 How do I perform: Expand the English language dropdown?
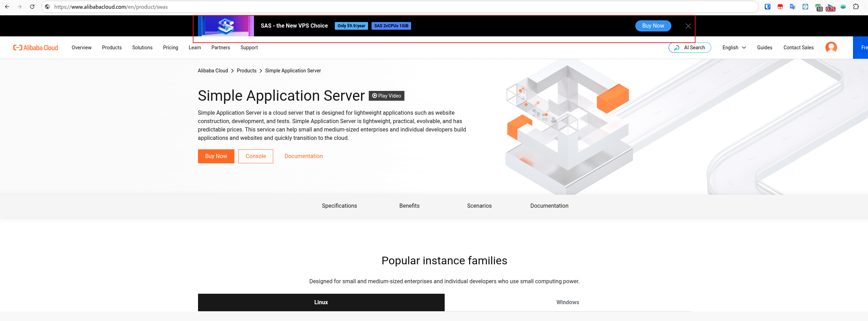(734, 48)
